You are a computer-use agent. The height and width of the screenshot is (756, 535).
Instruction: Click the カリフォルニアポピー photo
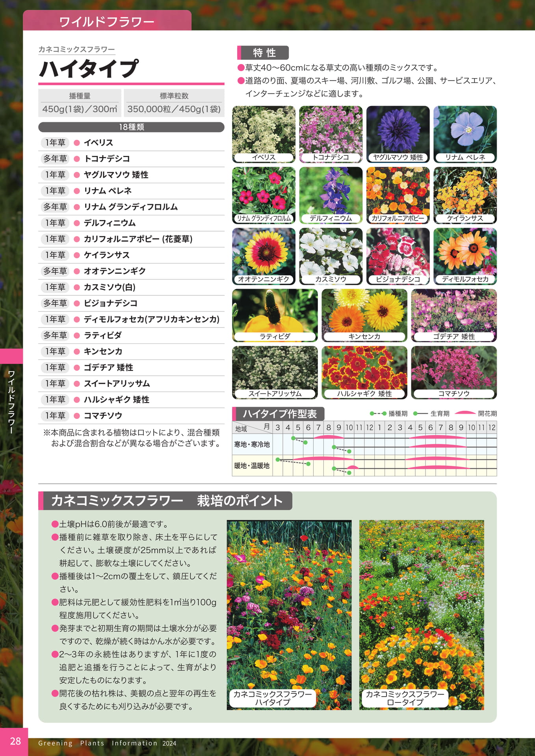(398, 195)
